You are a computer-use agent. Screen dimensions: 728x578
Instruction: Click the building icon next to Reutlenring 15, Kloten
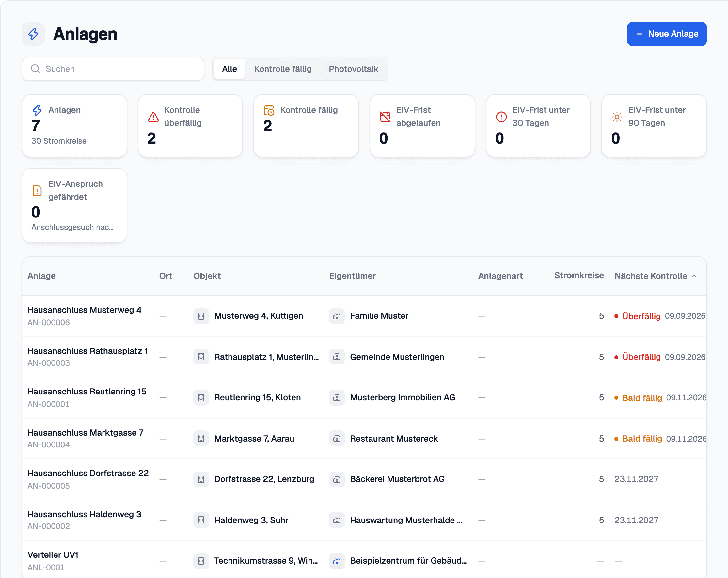pyautogui.click(x=201, y=398)
